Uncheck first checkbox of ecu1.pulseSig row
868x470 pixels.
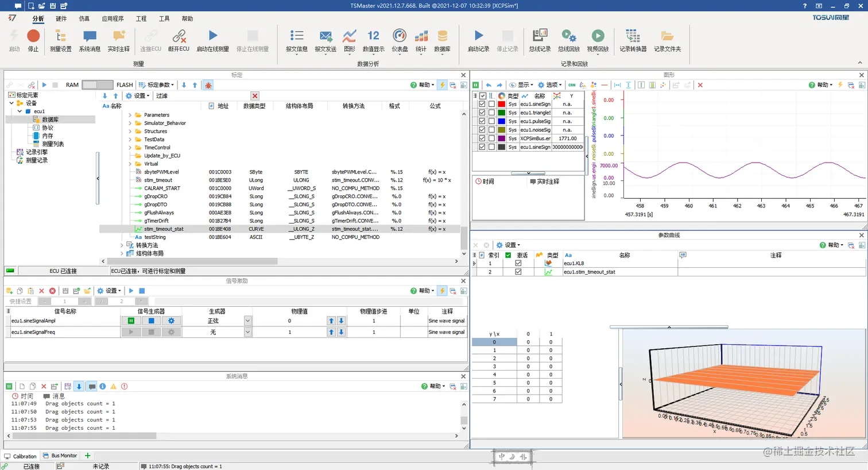pos(482,121)
